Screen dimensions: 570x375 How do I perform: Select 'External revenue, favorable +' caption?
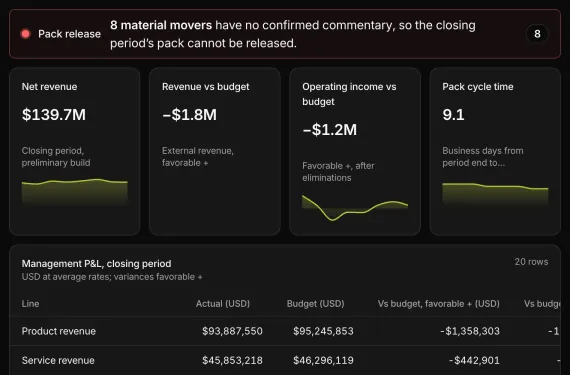pos(198,157)
